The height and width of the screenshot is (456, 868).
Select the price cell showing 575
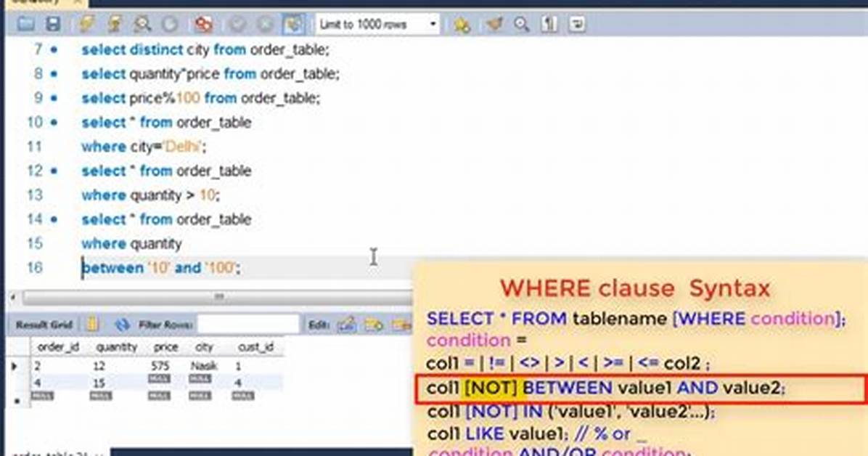(x=160, y=366)
